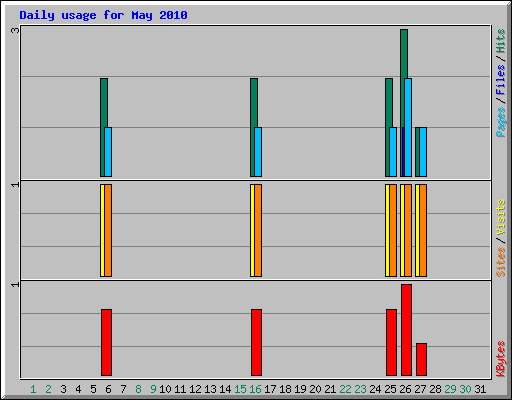The image size is (512, 400).
Task: Click day "24" on the date axis
Action: (375, 389)
